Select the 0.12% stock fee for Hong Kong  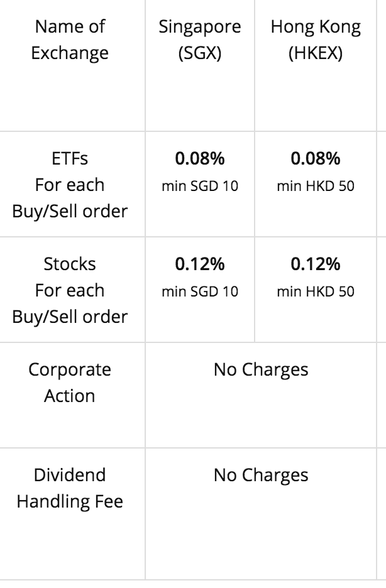coord(316,264)
